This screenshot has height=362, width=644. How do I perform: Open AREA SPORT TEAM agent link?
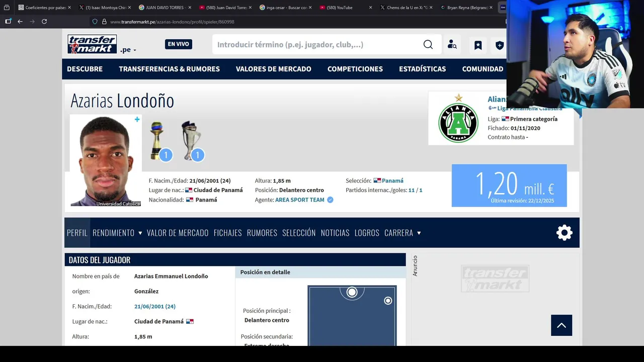[x=299, y=200]
